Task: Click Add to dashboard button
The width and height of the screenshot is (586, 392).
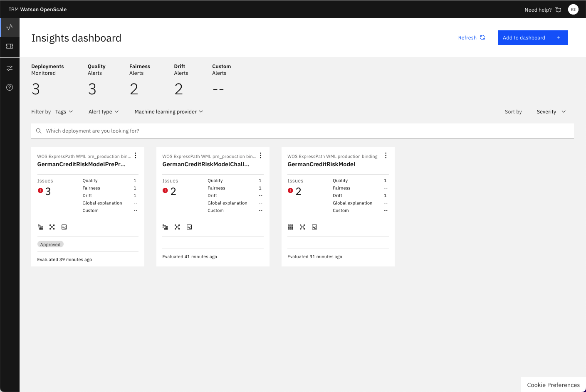Action: 532,38
